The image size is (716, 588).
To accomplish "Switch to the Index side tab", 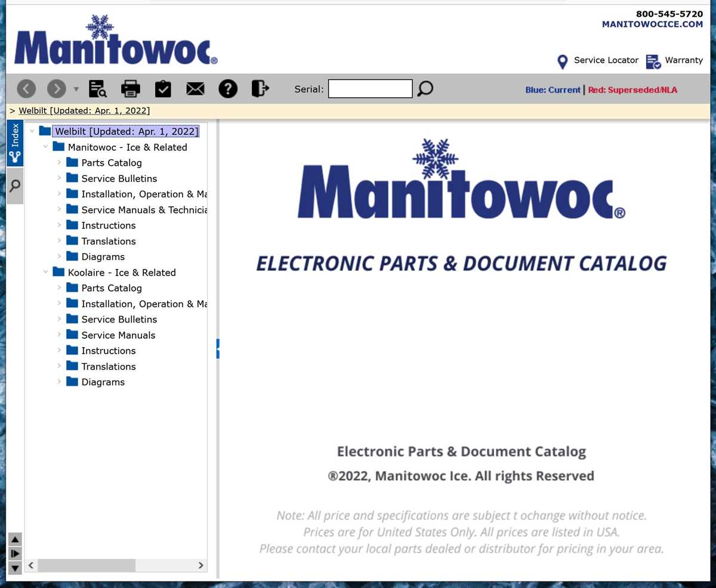I will (15, 144).
